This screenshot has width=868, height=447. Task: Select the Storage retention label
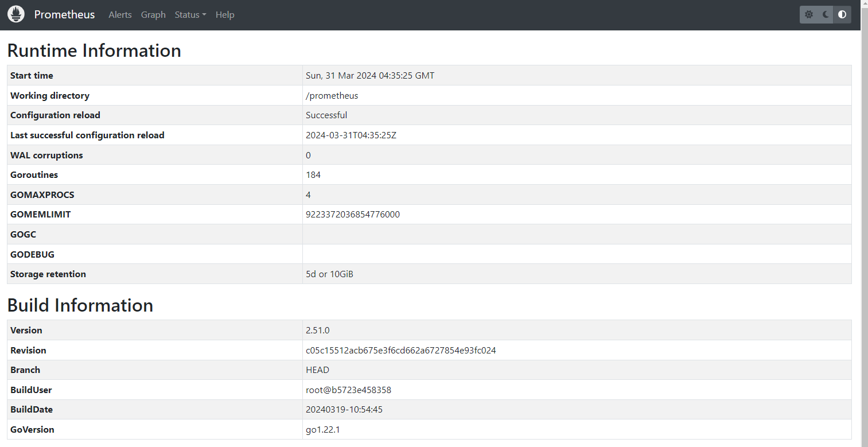click(x=48, y=274)
